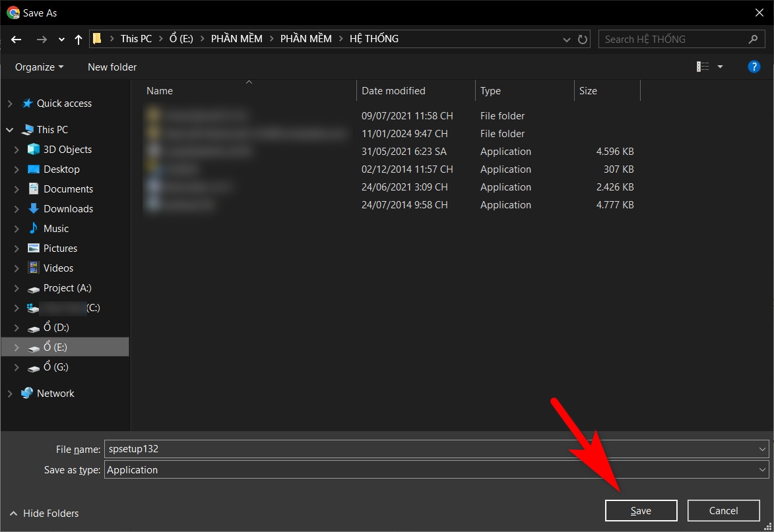Click the Save button
Image resolution: width=774 pixels, height=532 pixels.
[641, 511]
